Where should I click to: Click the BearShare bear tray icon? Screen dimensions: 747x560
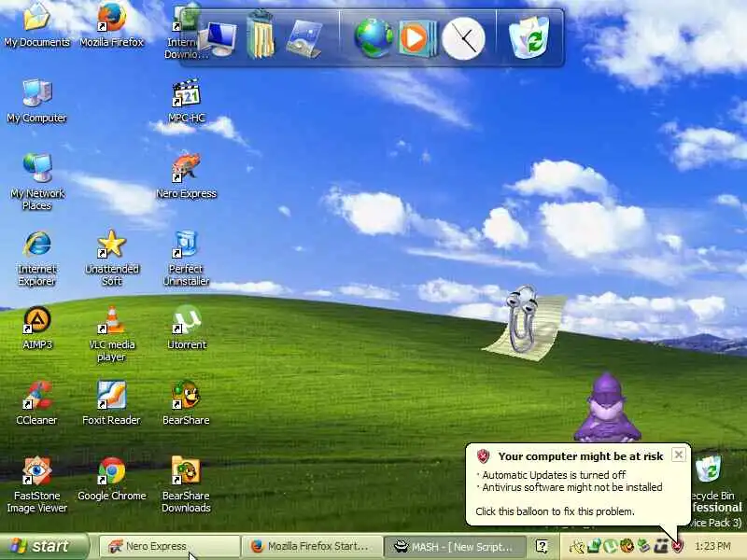pos(627,546)
